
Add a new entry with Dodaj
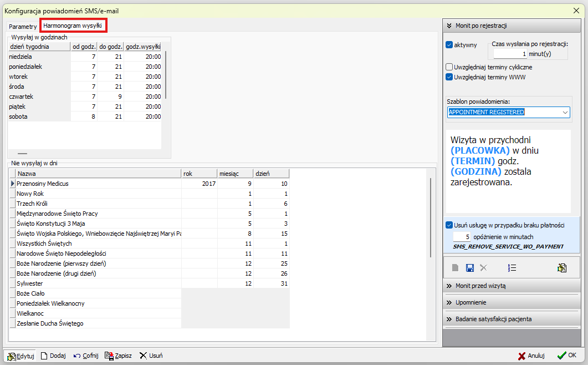click(53, 356)
